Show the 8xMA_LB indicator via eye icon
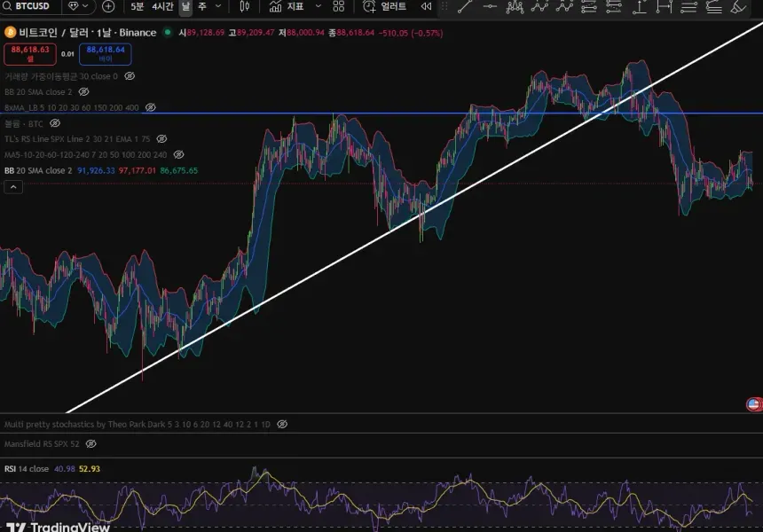This screenshot has height=532, width=763. click(x=150, y=107)
